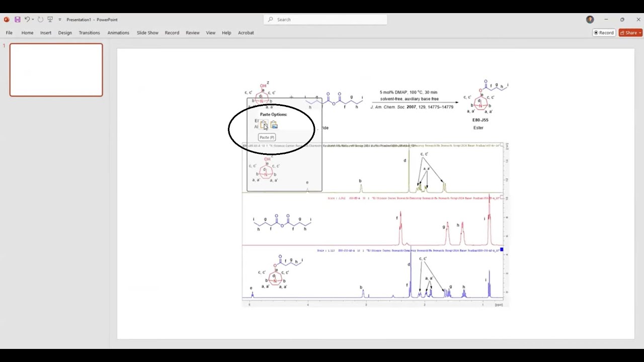This screenshot has width=644, height=362.
Task: Select the Transitions tab
Action: point(89,33)
